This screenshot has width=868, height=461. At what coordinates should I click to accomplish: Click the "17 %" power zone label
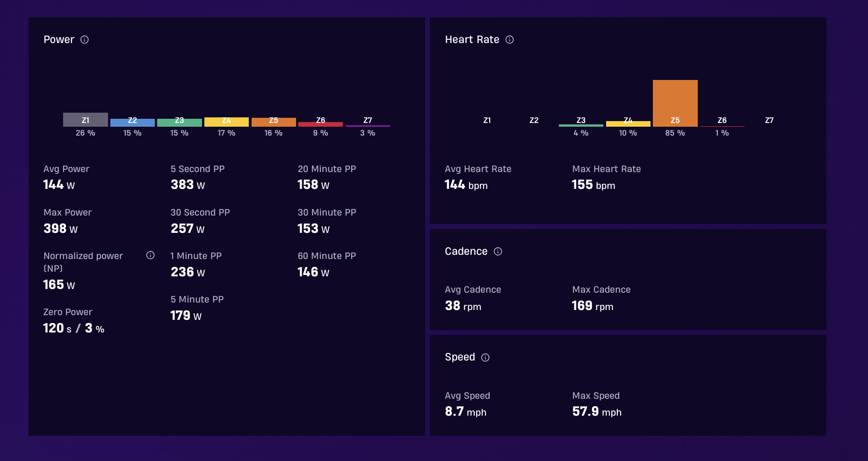click(x=226, y=133)
